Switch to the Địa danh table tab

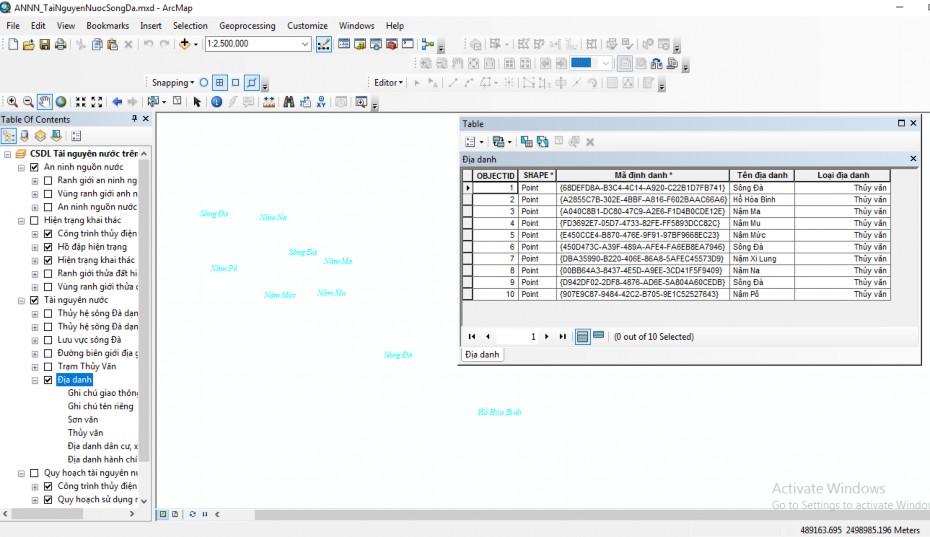[482, 354]
